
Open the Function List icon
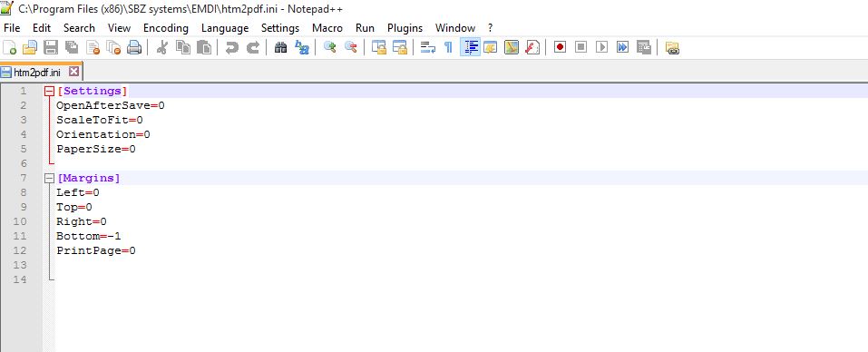click(532, 47)
